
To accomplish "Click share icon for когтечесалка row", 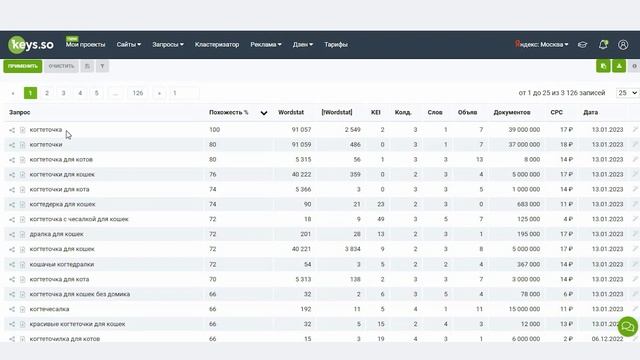I will (x=12, y=309).
